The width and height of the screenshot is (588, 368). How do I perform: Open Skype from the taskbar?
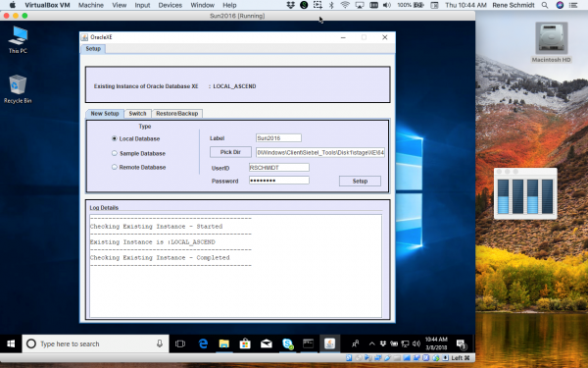(x=287, y=343)
